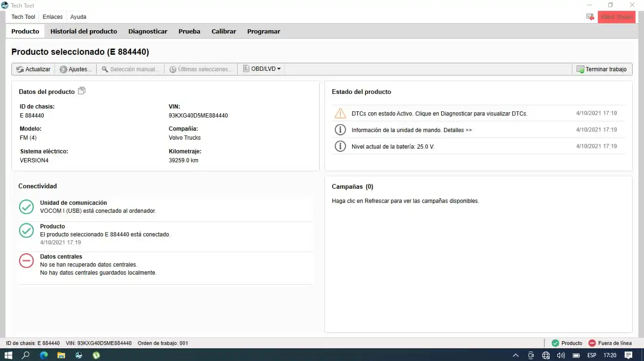This screenshot has height=361, width=644.
Task: Open the Tech Tool menu
Action: (24, 17)
